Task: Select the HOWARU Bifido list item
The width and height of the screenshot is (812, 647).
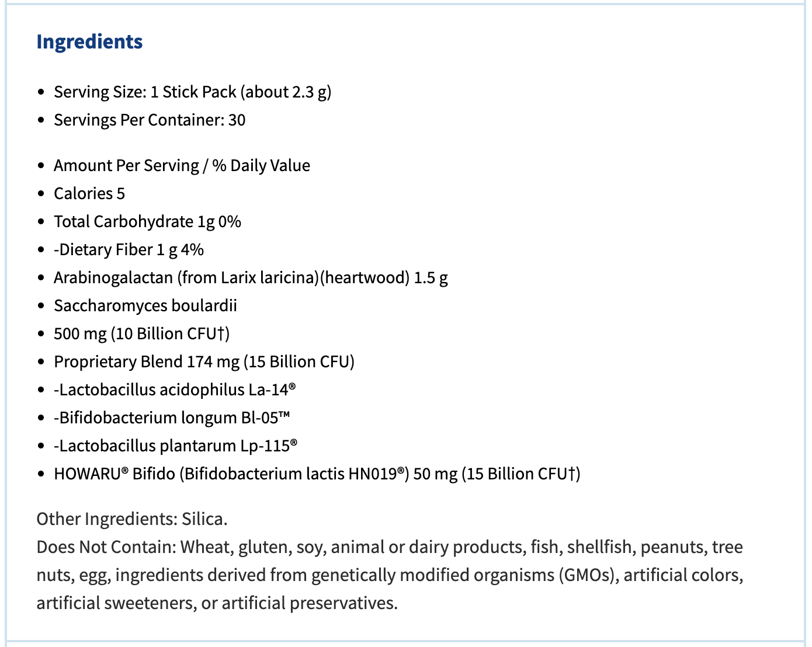Action: coord(317,474)
